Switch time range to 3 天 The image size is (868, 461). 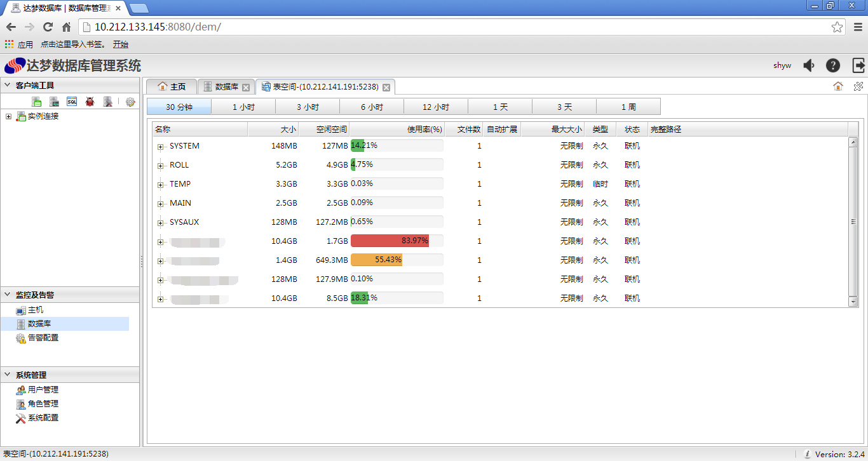click(564, 107)
